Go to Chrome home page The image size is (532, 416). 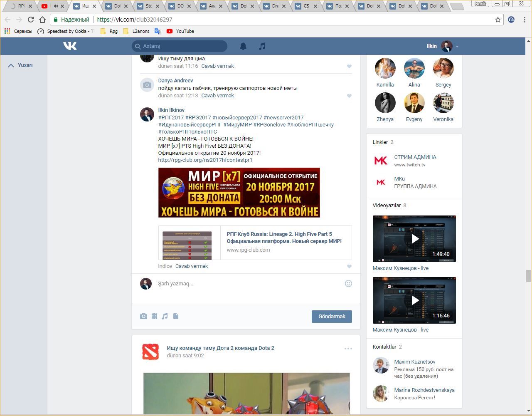(x=42, y=20)
